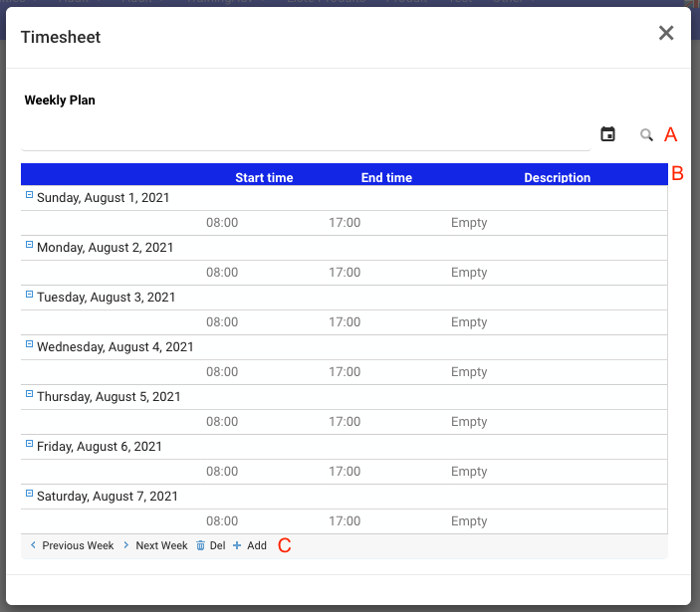The width and height of the screenshot is (700, 612).
Task: Collapse the Saturday, August 7 group
Action: pyautogui.click(x=29, y=495)
